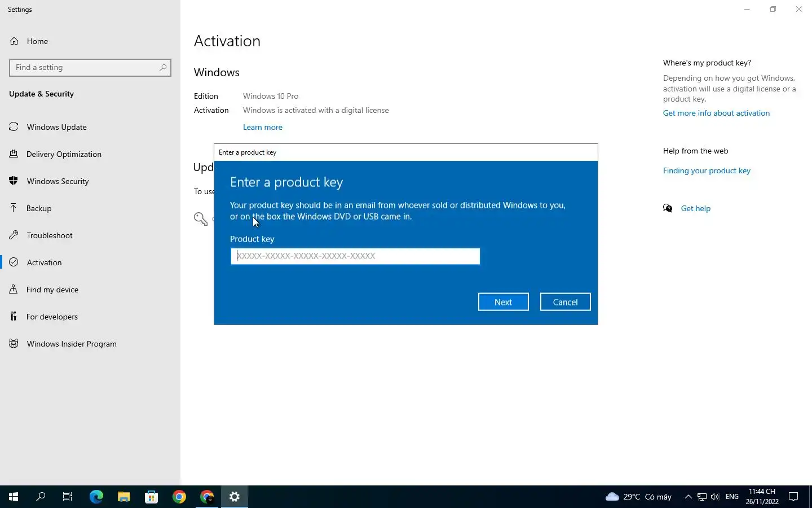Show hidden tray icons chevron
This screenshot has width=812, height=508.
click(688, 497)
